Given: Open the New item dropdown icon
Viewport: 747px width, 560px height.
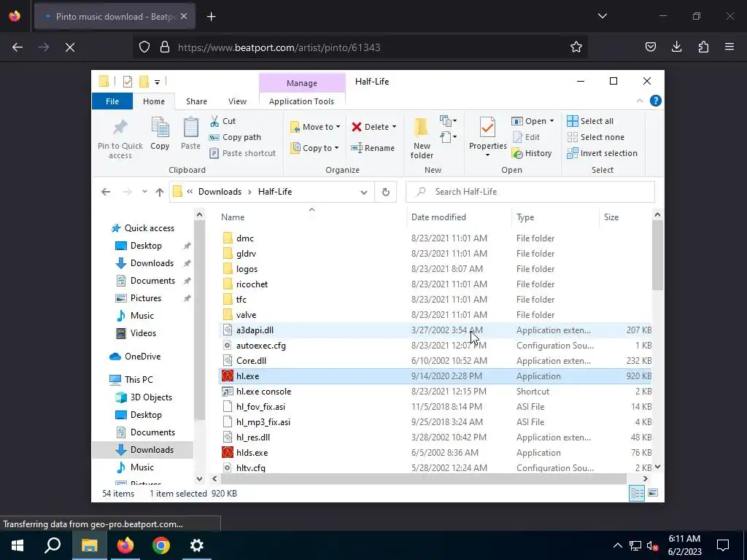Looking at the screenshot, I should 449,120.
